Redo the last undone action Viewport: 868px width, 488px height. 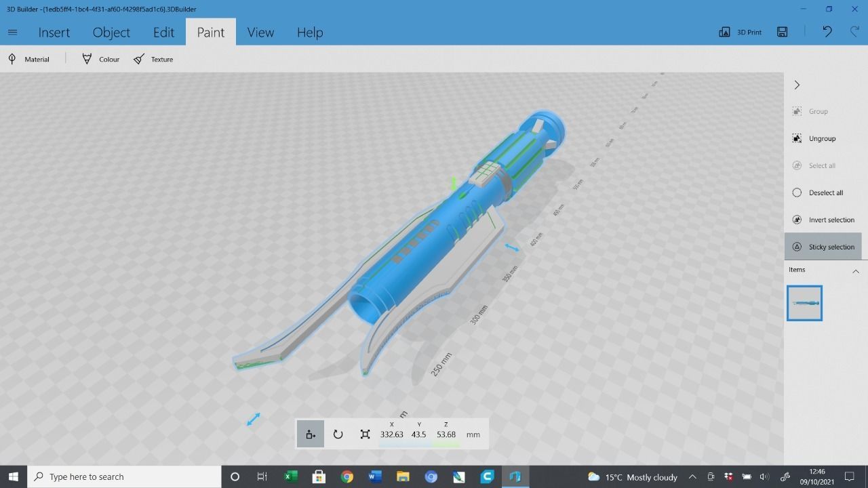pyautogui.click(x=854, y=32)
